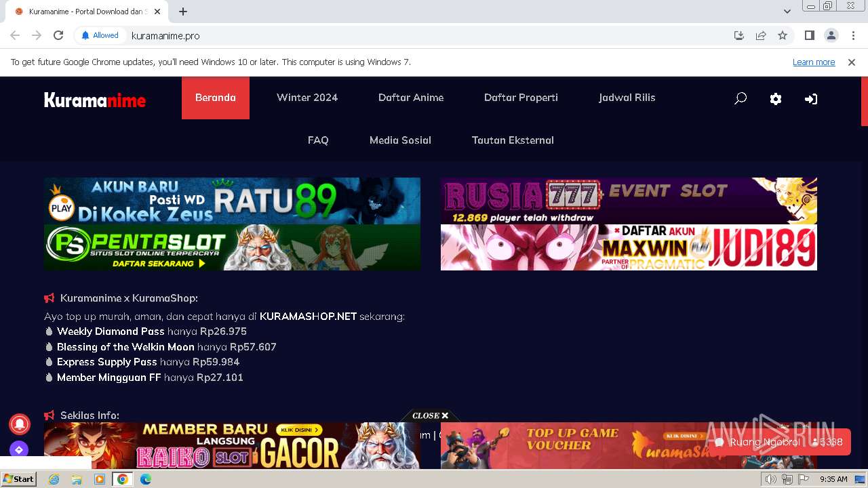Click the Top Up Game Voucher banner
Screen dimensions: 868x488
click(629, 446)
